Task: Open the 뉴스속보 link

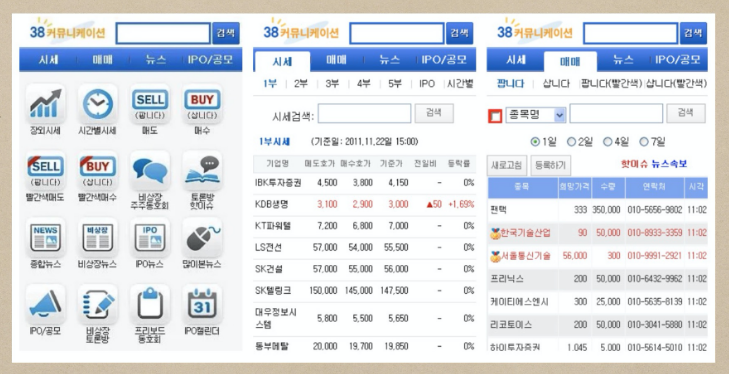Action: coord(669,164)
